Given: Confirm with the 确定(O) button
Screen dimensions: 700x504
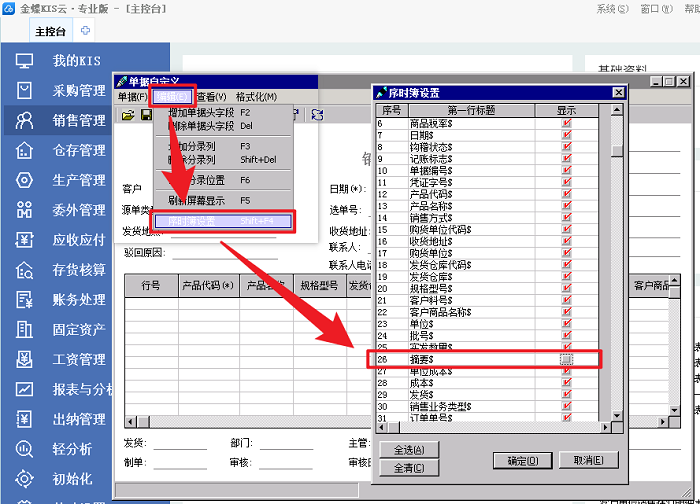Looking at the screenshot, I should (522, 461).
